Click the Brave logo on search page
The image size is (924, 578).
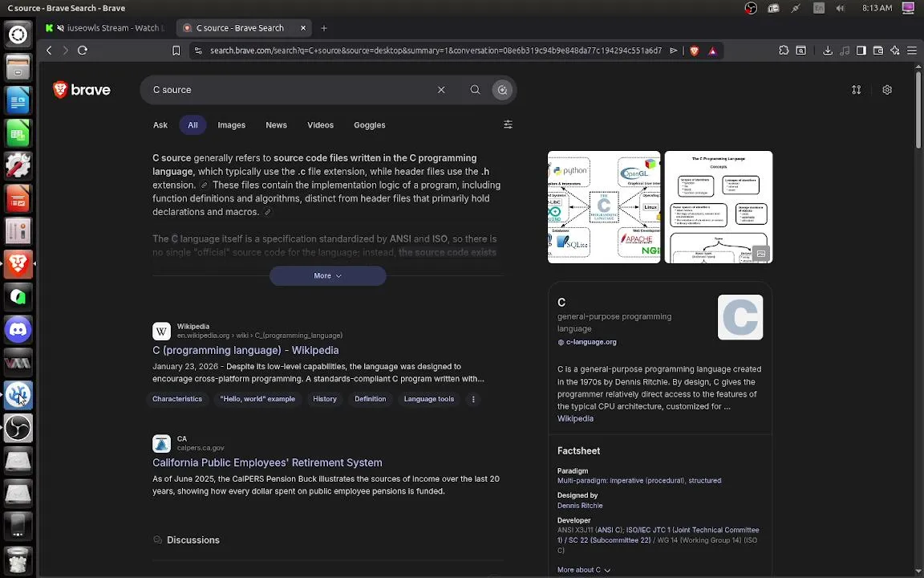click(82, 90)
